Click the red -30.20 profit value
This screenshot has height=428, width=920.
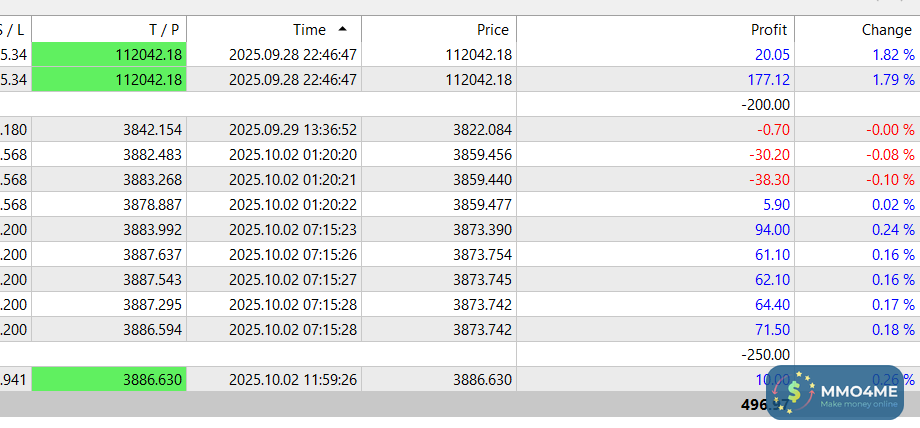769,155
